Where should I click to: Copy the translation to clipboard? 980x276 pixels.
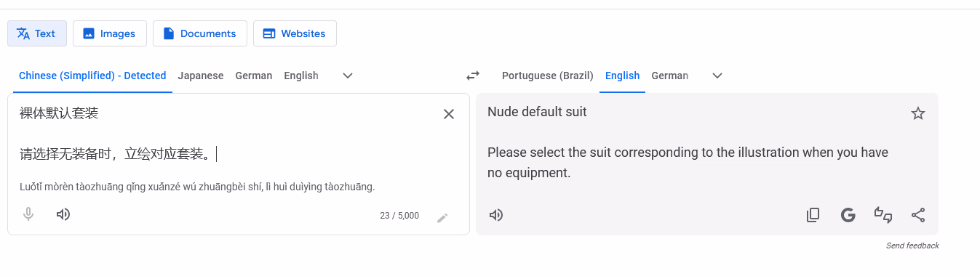click(x=813, y=215)
